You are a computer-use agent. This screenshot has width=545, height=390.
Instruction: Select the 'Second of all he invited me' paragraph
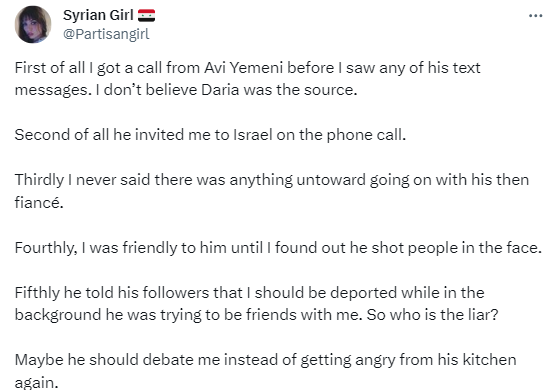tap(210, 135)
